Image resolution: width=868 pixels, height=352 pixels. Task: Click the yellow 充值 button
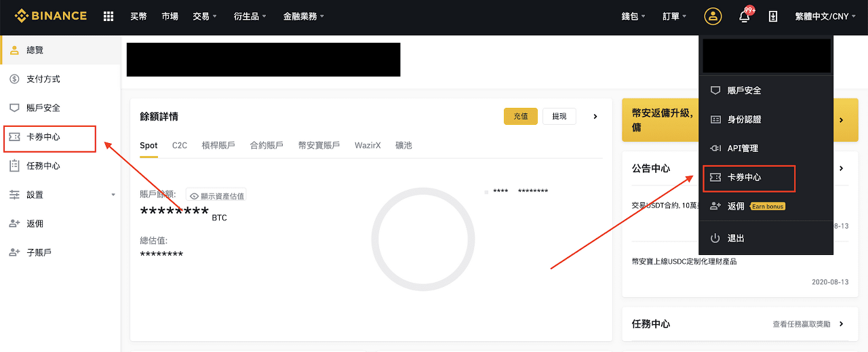click(x=521, y=116)
